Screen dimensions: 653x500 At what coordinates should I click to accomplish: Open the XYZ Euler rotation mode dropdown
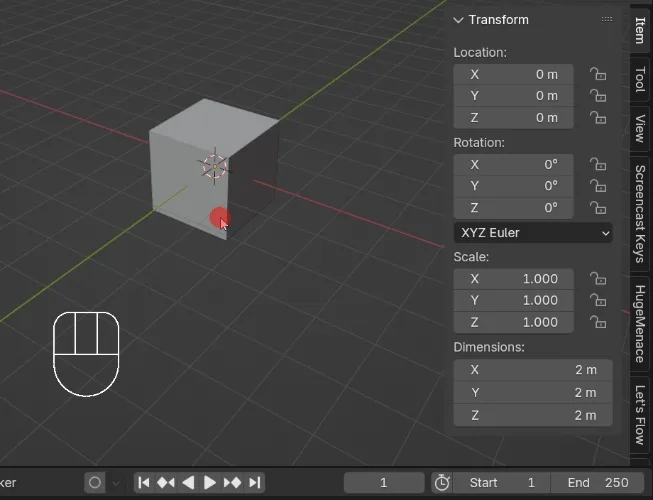coord(533,233)
